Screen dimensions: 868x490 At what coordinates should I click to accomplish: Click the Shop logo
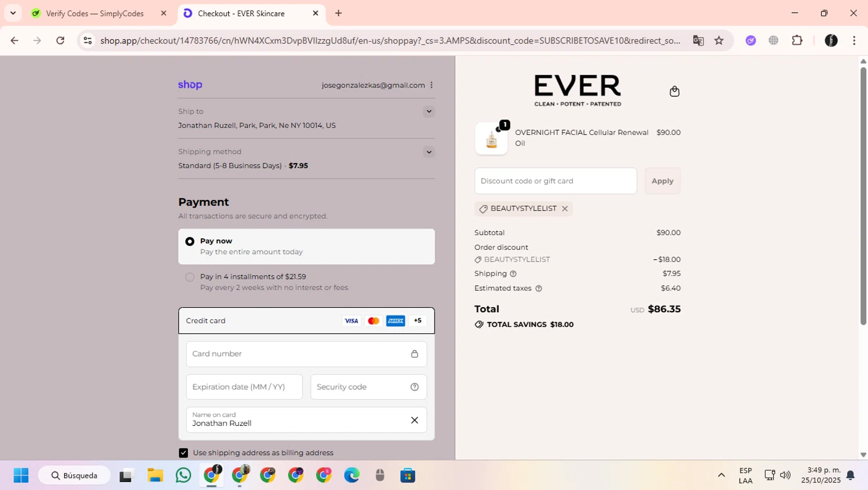pos(190,85)
